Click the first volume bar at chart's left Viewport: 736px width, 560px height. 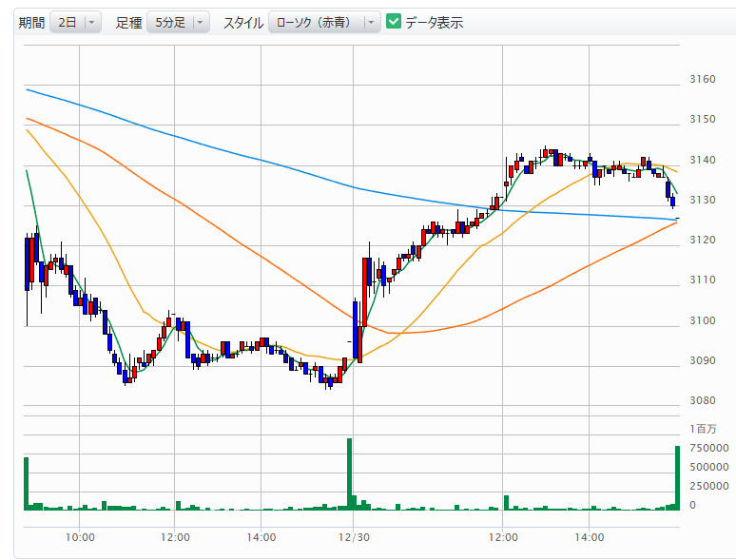coord(27,483)
